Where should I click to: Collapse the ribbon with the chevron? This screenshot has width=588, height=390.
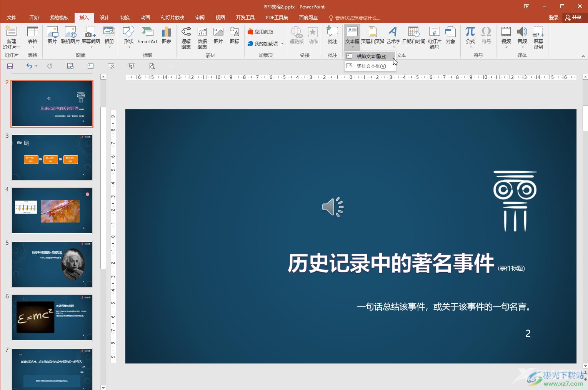point(583,56)
